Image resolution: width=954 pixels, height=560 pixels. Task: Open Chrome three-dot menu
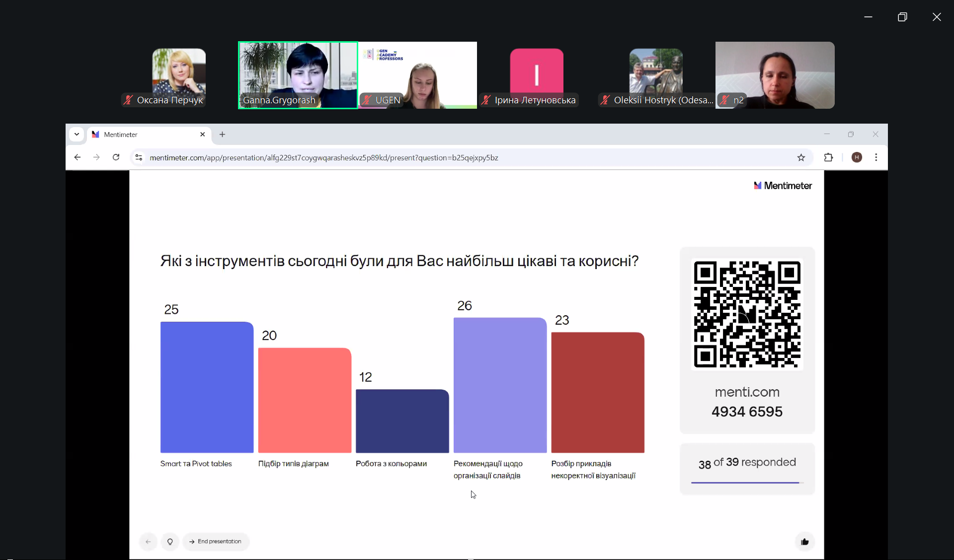(876, 157)
